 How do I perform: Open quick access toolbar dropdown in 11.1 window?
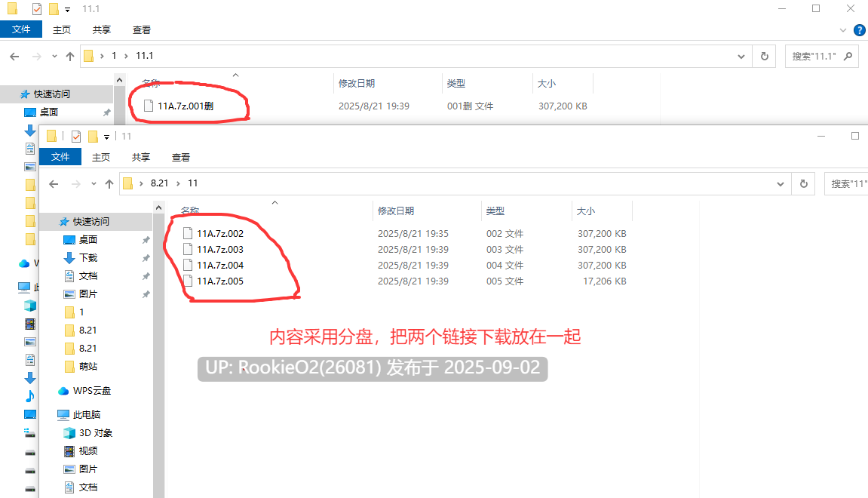coord(68,9)
